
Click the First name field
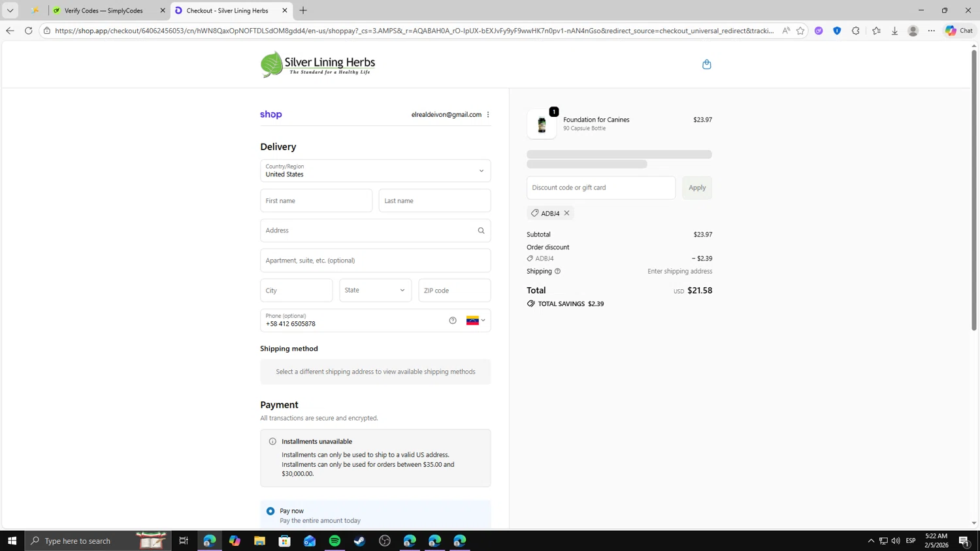tap(316, 201)
